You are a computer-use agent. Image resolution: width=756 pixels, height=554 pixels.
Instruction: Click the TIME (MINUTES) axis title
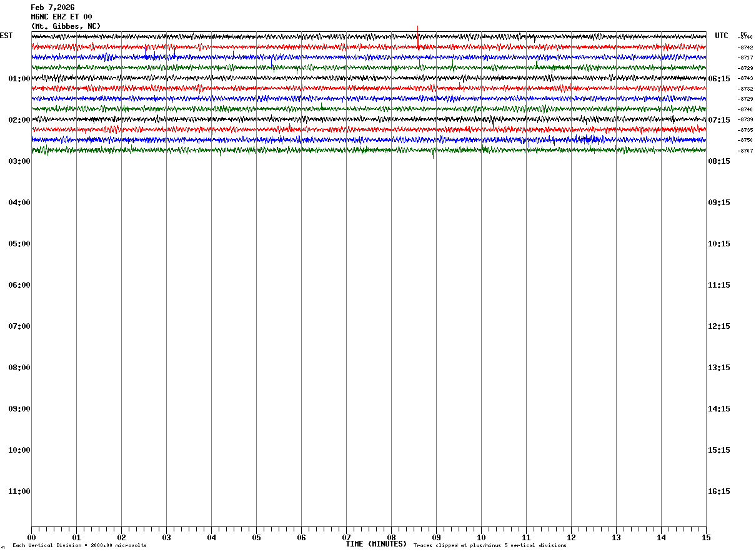coord(376,544)
